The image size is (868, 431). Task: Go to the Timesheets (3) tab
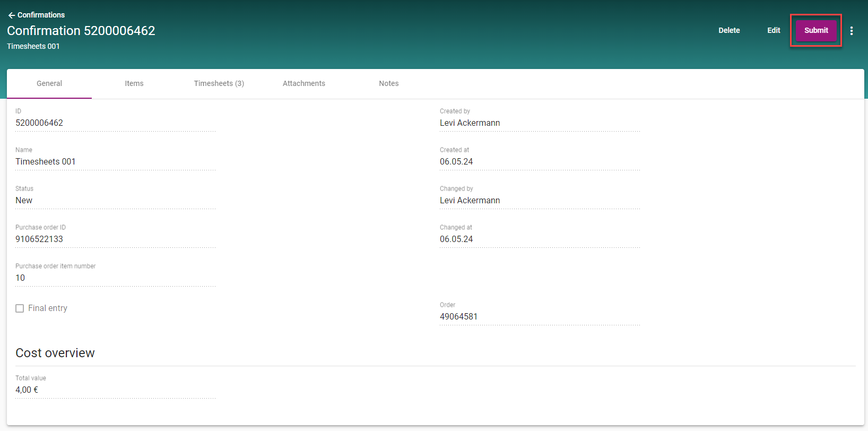pos(219,83)
